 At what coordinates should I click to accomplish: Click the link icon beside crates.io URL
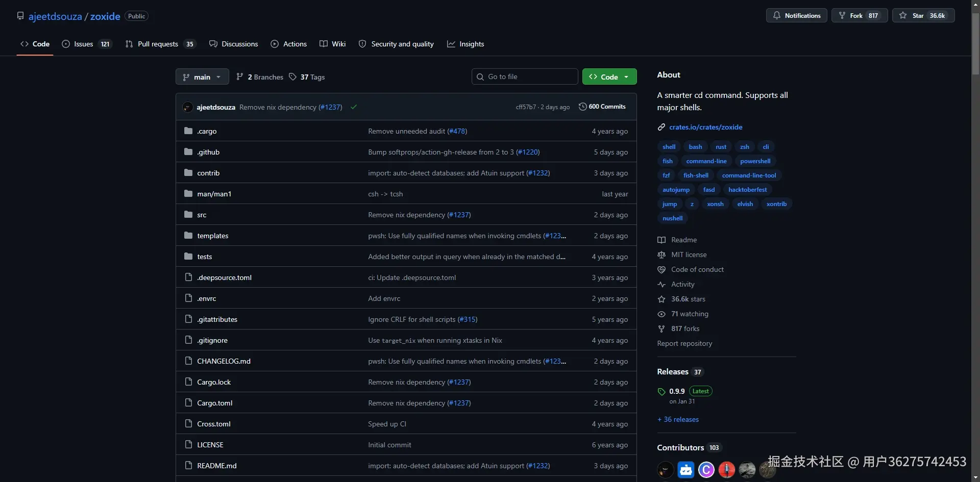pyautogui.click(x=661, y=127)
